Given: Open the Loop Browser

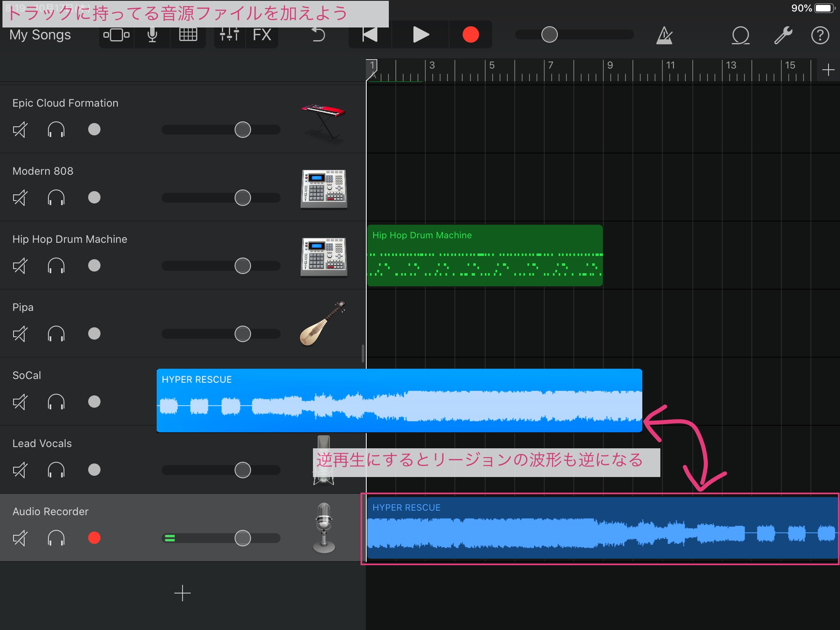Looking at the screenshot, I should 741,35.
